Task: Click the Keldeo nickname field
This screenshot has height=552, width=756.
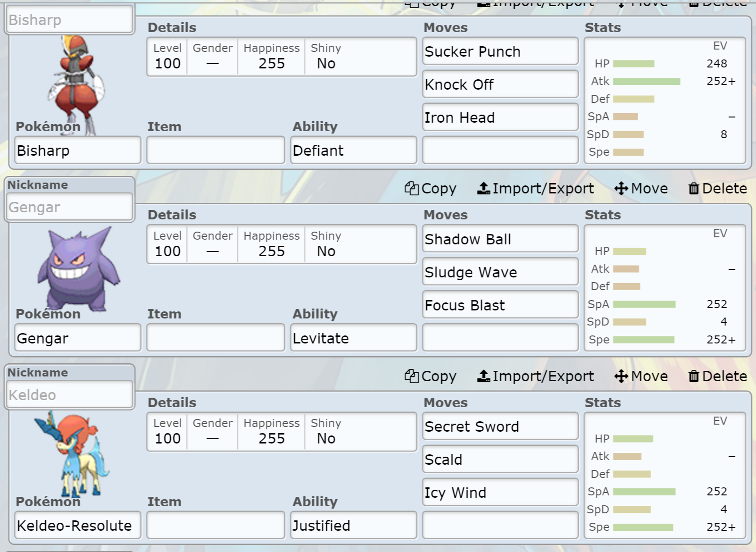Action: [x=70, y=394]
